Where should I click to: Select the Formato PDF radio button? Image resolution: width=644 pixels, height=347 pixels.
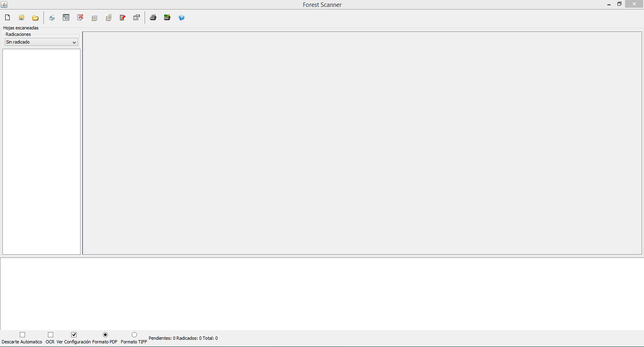[x=106, y=335]
